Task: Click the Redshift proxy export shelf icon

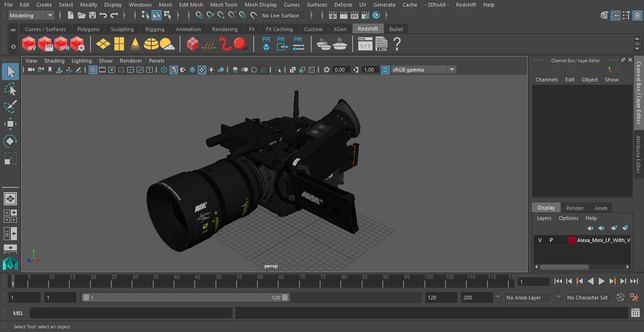Action: pyautogui.click(x=282, y=44)
